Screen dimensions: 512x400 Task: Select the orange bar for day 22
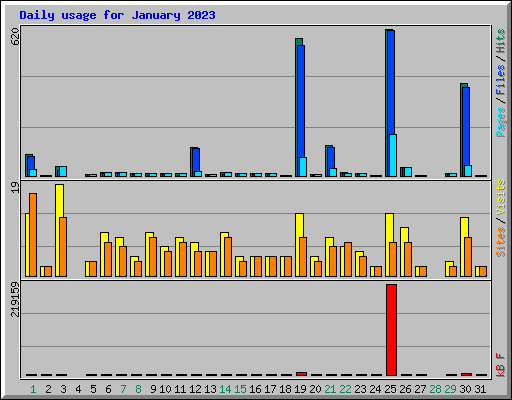tap(348, 259)
